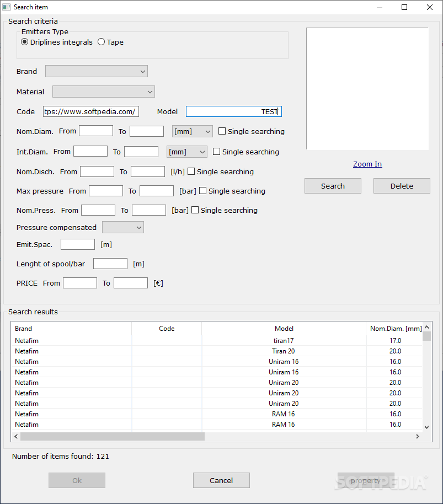Maximize the Search item window
Image resolution: width=443 pixels, height=504 pixels.
[404, 7]
